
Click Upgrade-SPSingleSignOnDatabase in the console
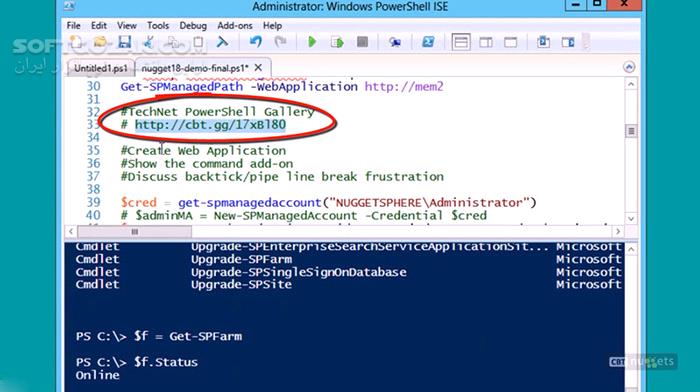pyautogui.click(x=299, y=272)
